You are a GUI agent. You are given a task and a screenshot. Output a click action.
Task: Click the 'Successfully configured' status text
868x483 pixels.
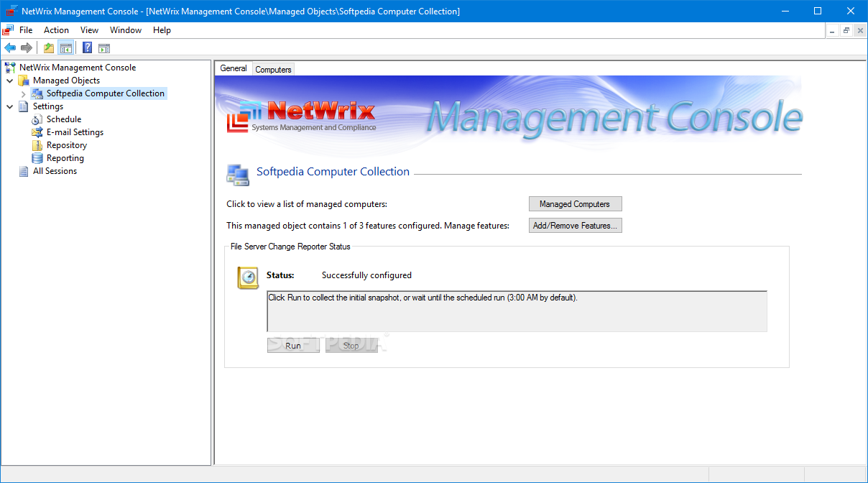[366, 275]
